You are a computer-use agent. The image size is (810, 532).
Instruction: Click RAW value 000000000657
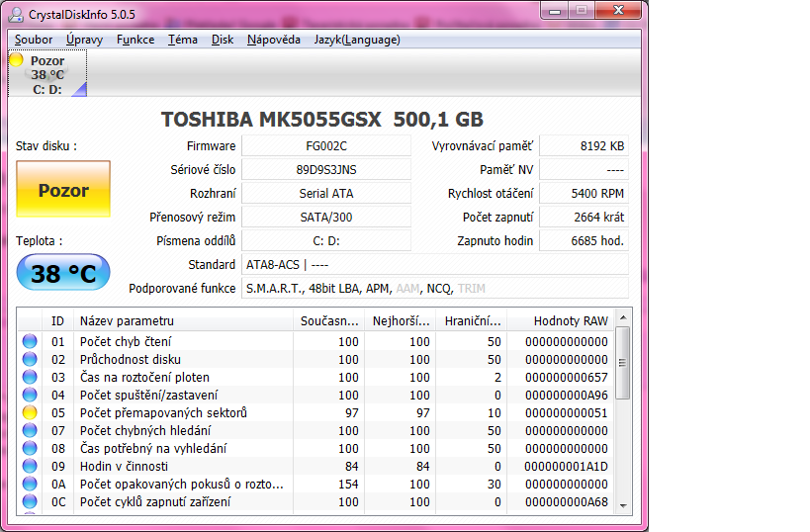[x=567, y=377]
